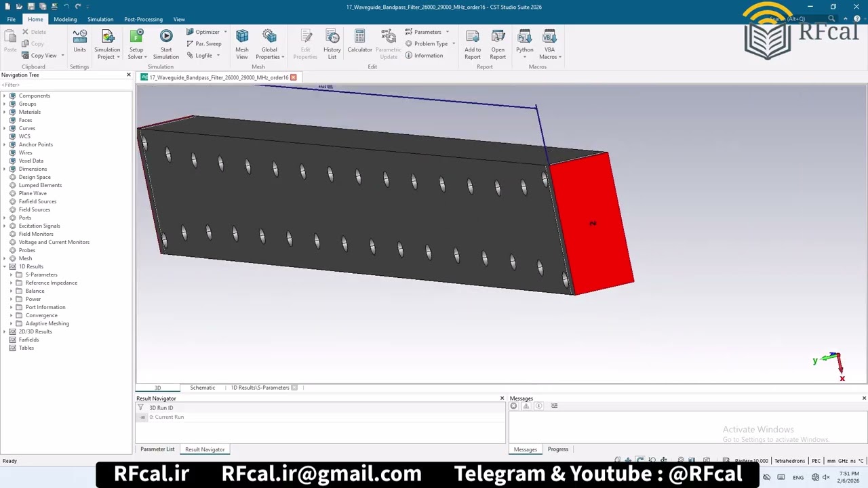Viewport: 868px width, 488px height.
Task: Open Simulation Project tool
Action: [107, 44]
